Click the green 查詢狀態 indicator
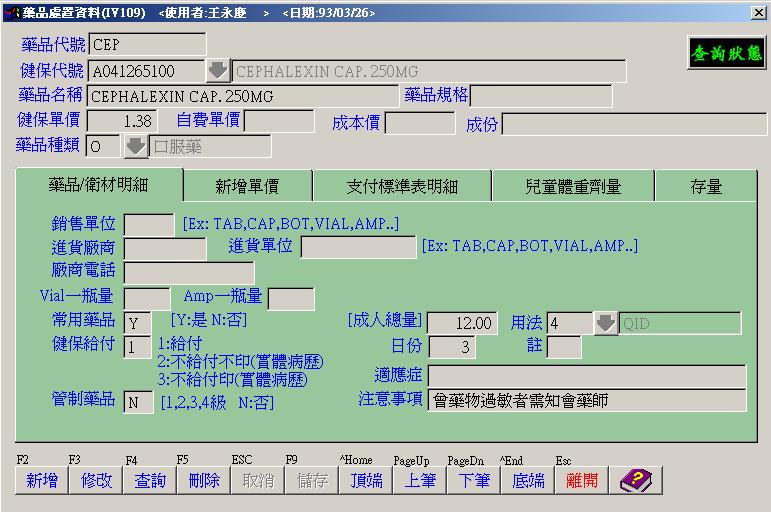 (x=725, y=55)
